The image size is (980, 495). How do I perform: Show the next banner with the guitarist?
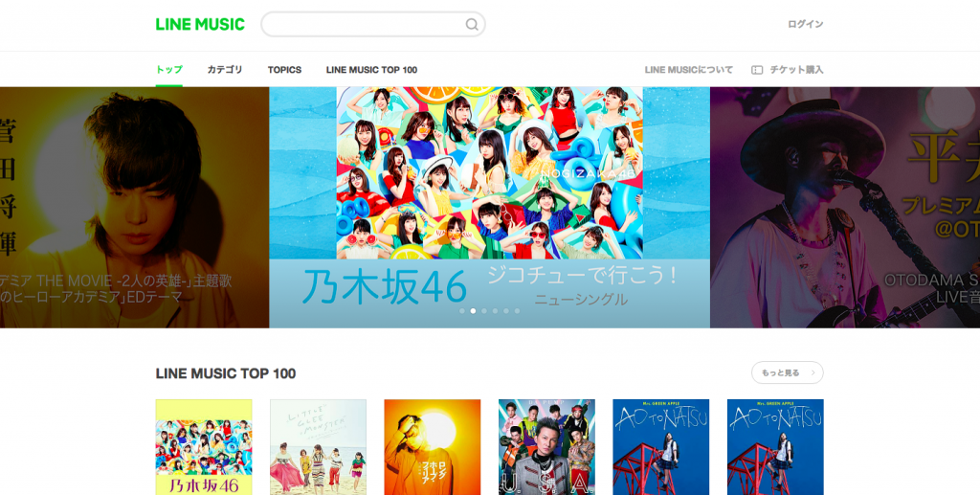point(844,207)
